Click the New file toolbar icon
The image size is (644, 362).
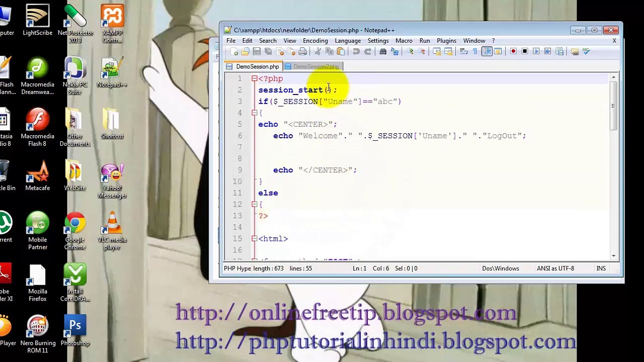234,51
